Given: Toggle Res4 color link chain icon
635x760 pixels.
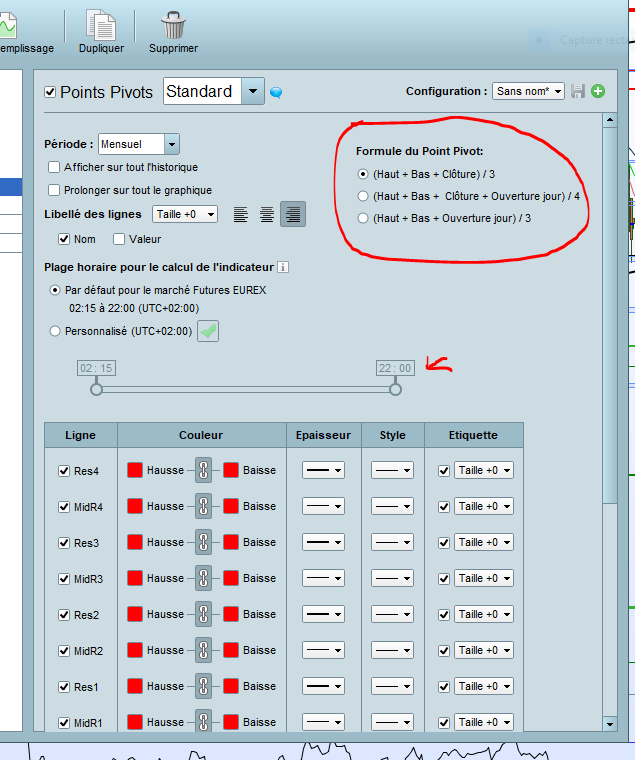Looking at the screenshot, I should (204, 470).
